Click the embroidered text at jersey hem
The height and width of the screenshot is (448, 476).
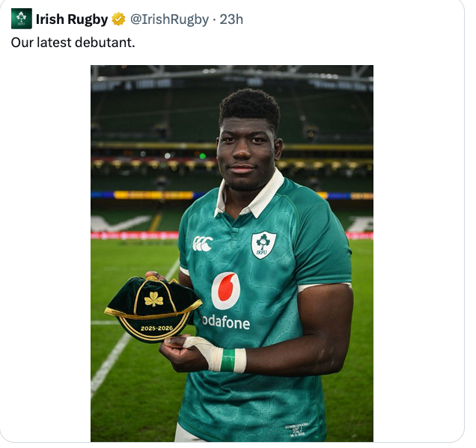[296, 429]
